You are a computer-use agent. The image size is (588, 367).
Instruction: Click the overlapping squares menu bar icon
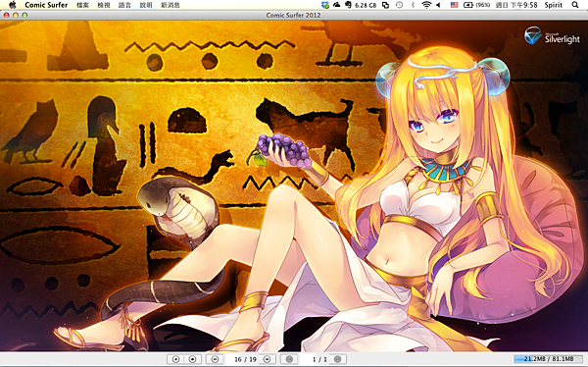point(385,5)
